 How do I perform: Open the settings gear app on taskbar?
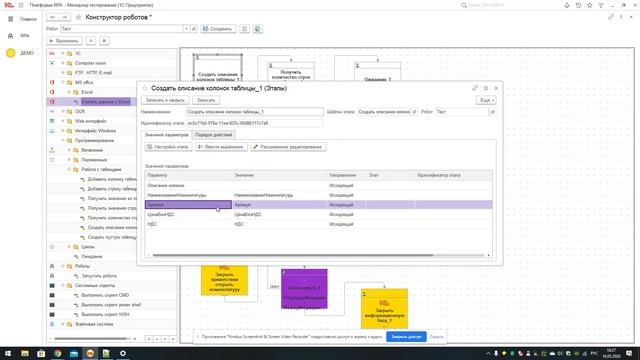tap(123, 353)
